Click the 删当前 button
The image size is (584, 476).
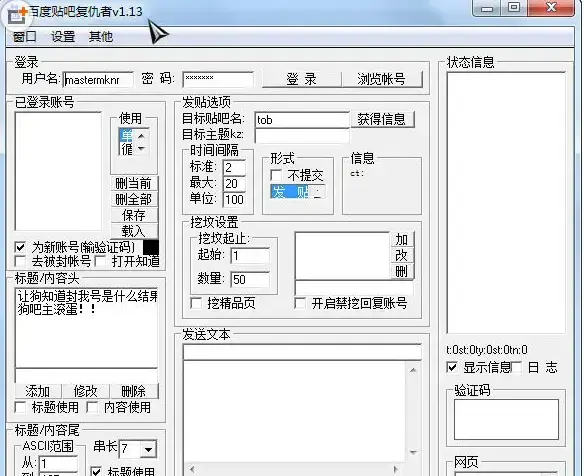click(134, 184)
